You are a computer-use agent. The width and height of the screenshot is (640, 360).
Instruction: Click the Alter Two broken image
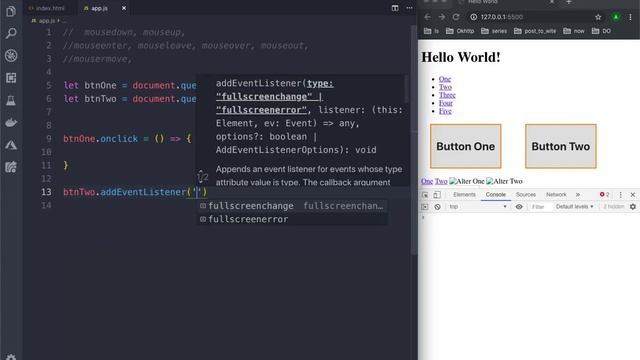click(x=504, y=181)
